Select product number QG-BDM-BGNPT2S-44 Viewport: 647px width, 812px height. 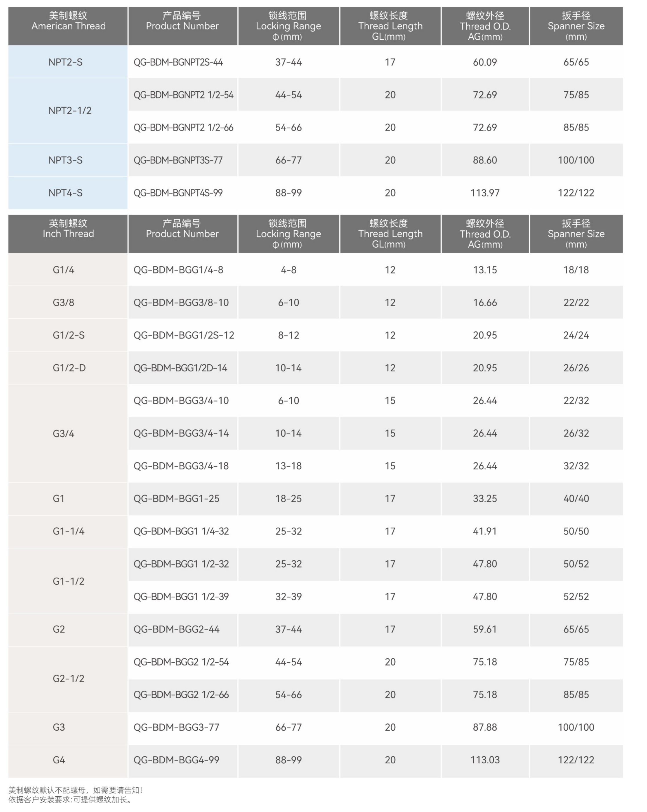pyautogui.click(x=178, y=62)
